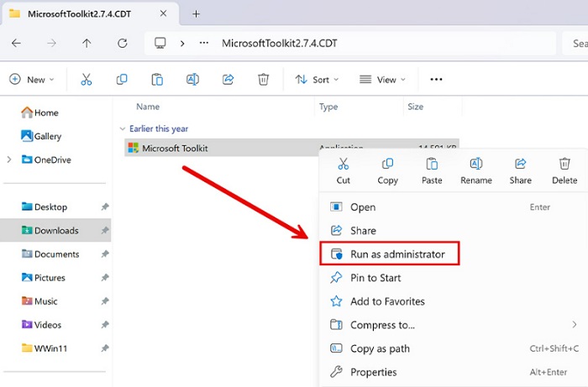This screenshot has height=387, width=588.
Task: Expand the OneDrive tree node
Action: [9, 160]
